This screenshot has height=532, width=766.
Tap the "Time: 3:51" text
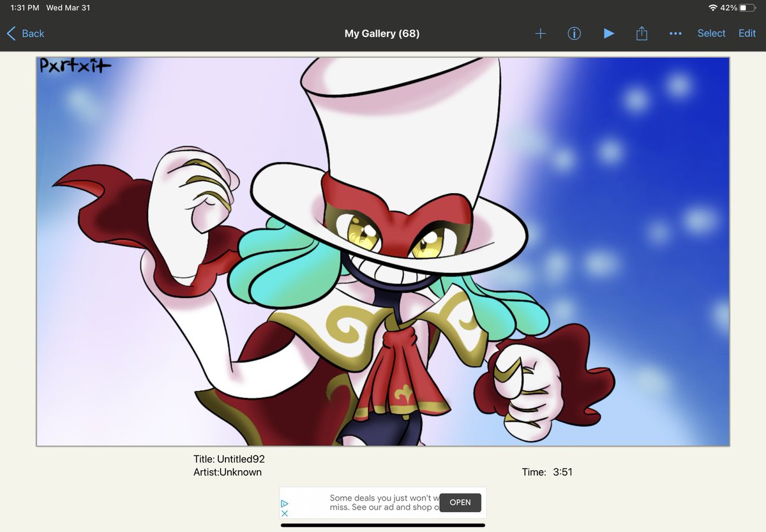click(547, 472)
